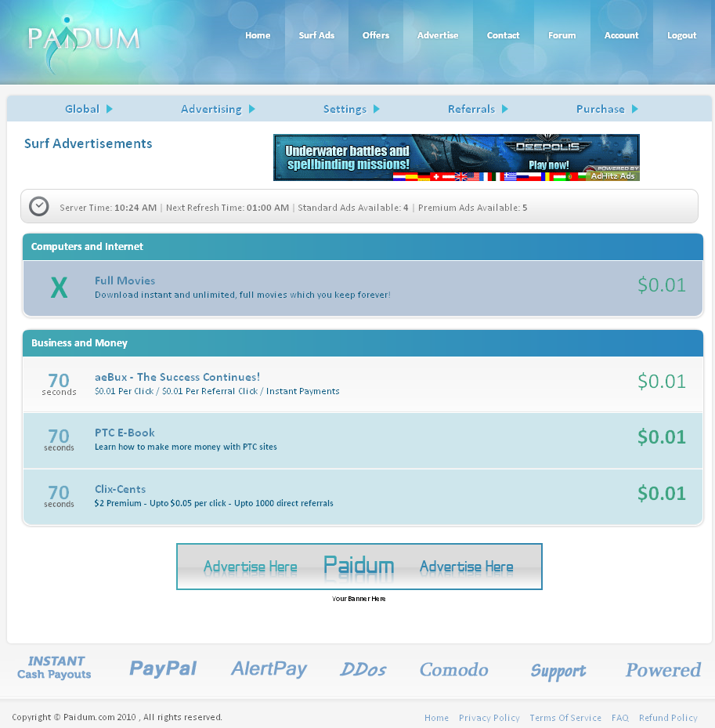Expand the Purchase menu arrow
Viewport: 715px width, 728px height.
pos(635,109)
